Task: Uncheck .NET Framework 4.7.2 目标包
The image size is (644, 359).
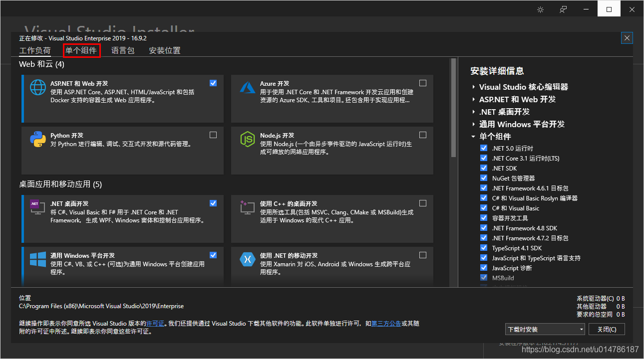Action: [483, 238]
